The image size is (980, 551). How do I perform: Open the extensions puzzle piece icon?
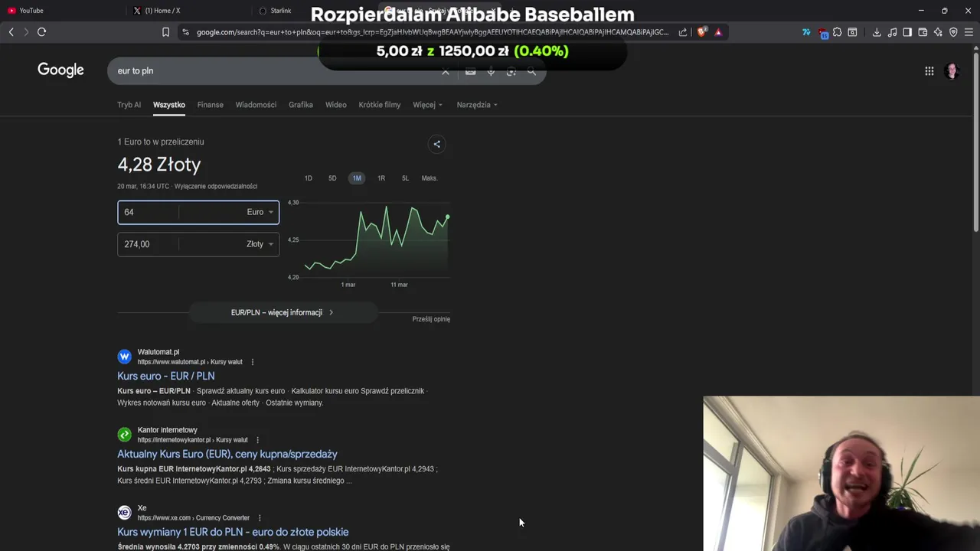(x=837, y=32)
